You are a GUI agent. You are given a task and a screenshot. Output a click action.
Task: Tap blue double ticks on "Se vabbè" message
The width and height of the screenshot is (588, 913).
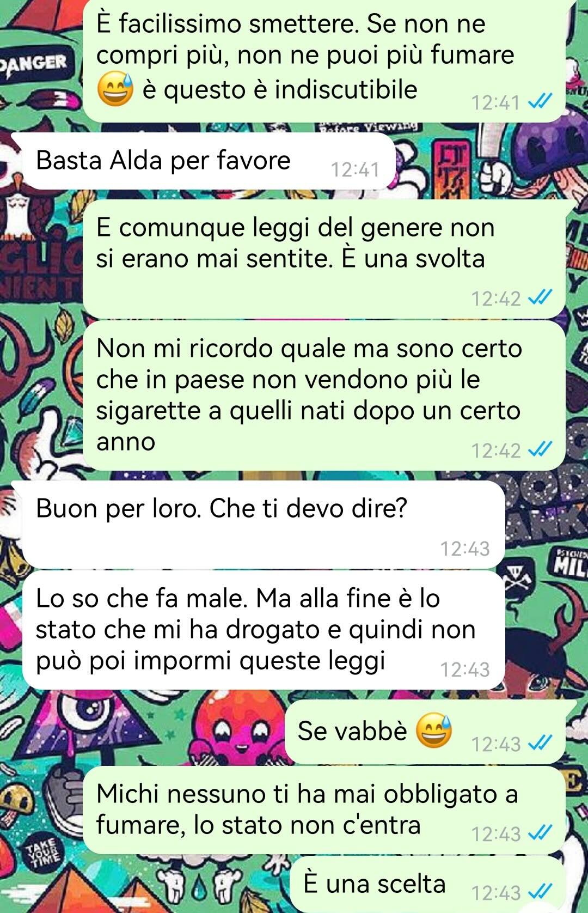(x=541, y=743)
